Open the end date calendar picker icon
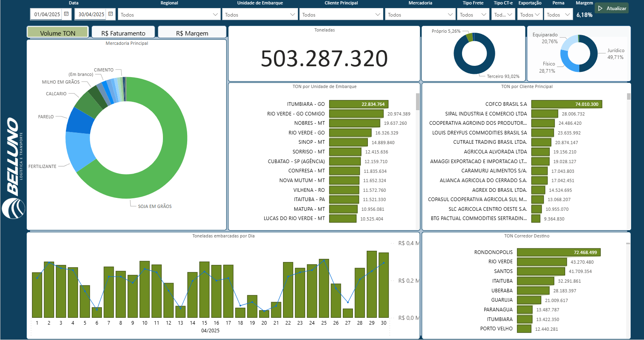The height and width of the screenshot is (340, 644). click(x=110, y=14)
